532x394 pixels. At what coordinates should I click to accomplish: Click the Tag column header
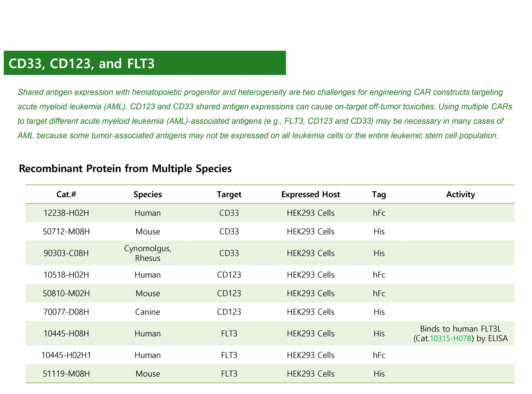tap(379, 195)
